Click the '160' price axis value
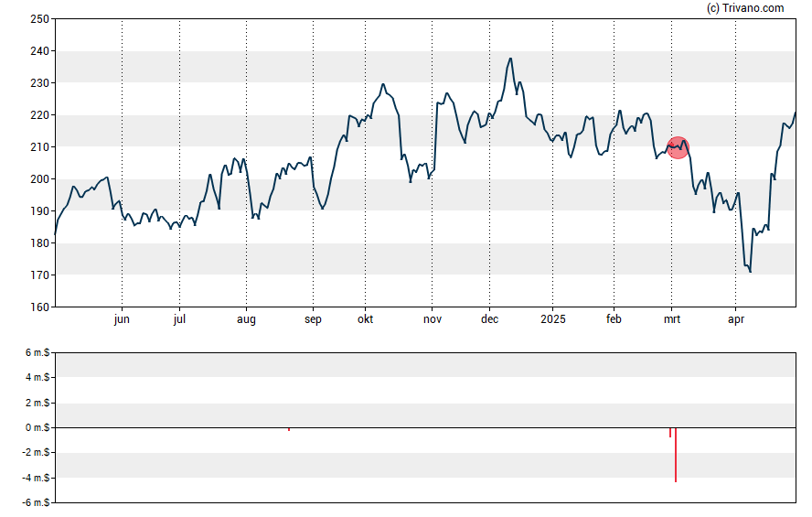 coord(40,307)
